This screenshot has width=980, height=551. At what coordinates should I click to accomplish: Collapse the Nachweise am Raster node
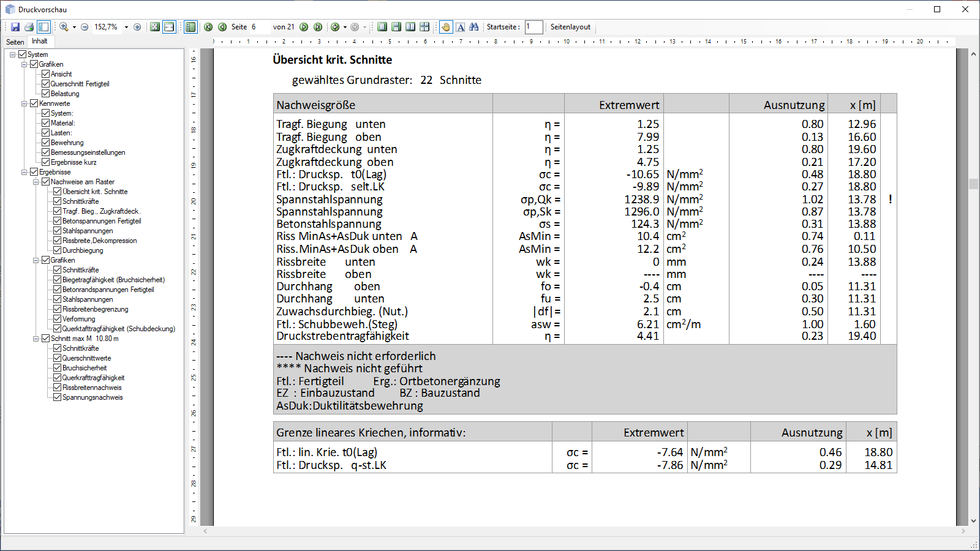(36, 182)
